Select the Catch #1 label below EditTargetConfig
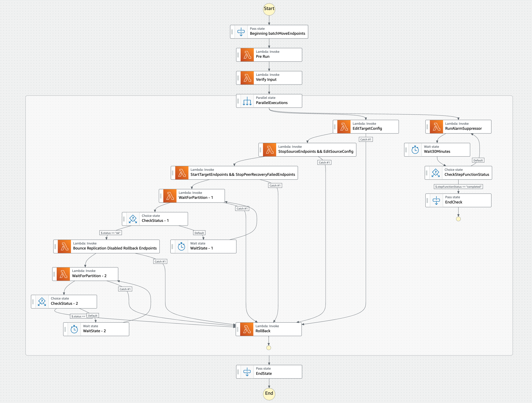Viewport: 532px width, 403px height. point(366,140)
